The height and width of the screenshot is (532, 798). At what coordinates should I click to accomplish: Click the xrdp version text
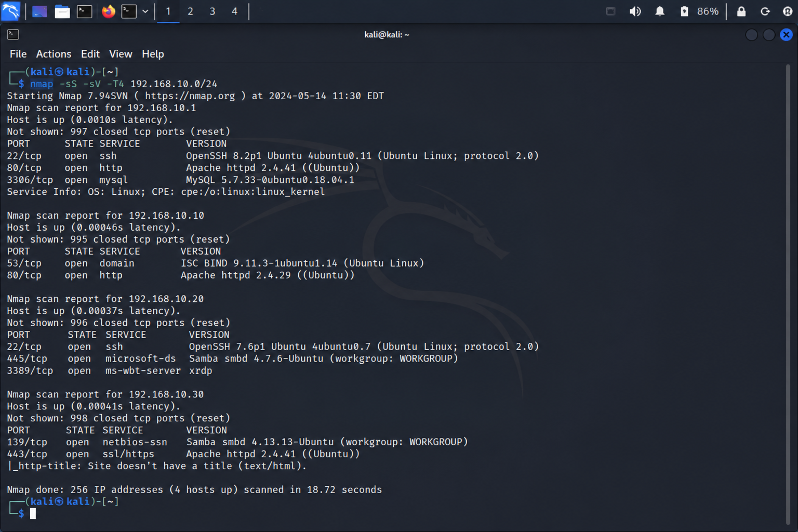pos(201,370)
